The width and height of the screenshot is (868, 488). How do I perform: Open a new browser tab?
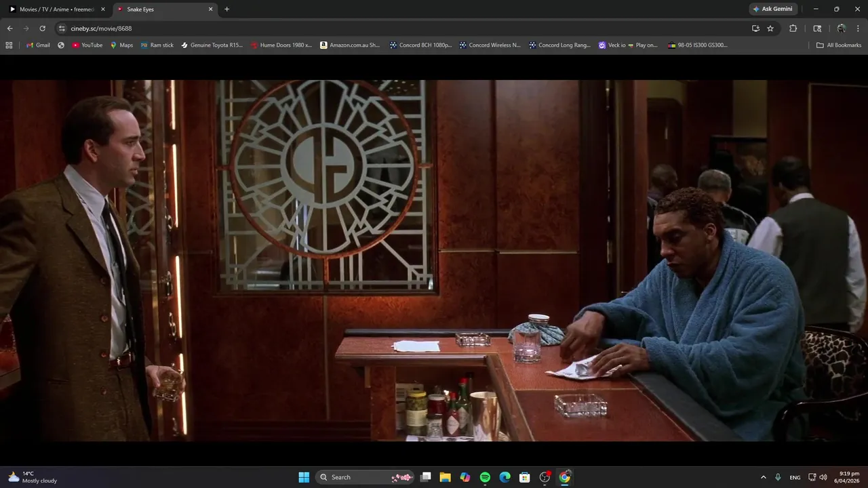(x=226, y=9)
